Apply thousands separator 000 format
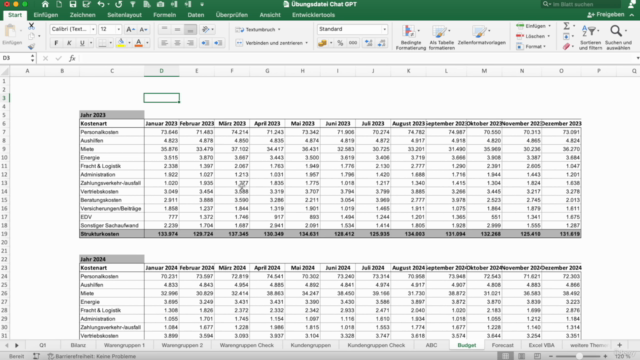 353,43
